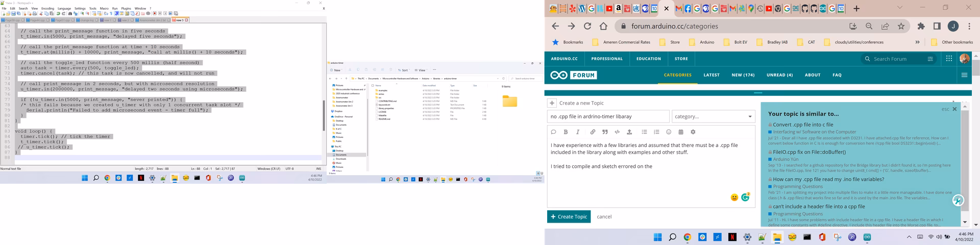Expand the hidden bookmarks overflow chevron
The width and height of the screenshot is (980, 245).
(917, 42)
